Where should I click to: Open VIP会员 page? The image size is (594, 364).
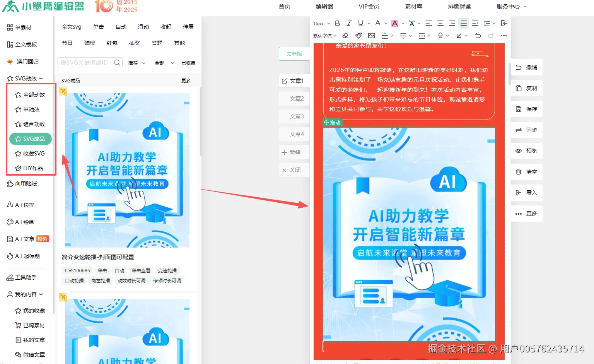pyautogui.click(x=369, y=7)
